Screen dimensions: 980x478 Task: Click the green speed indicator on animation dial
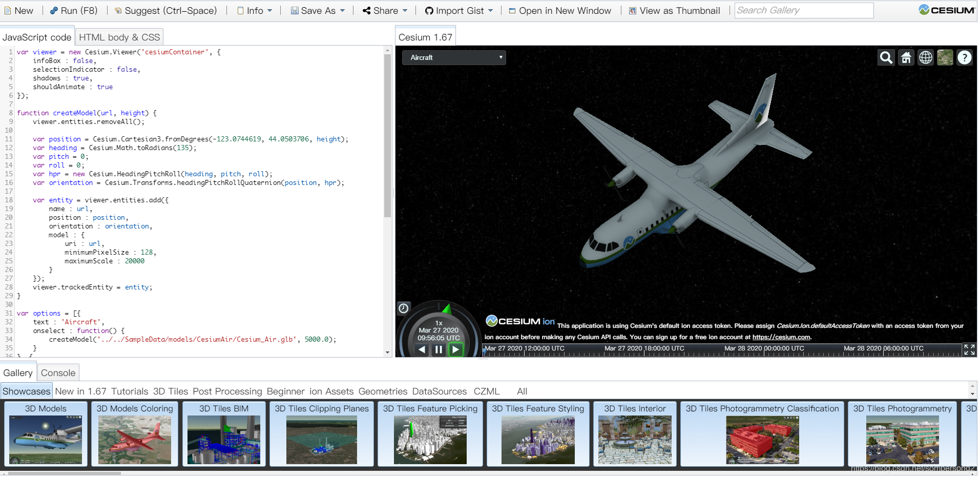coord(447,308)
